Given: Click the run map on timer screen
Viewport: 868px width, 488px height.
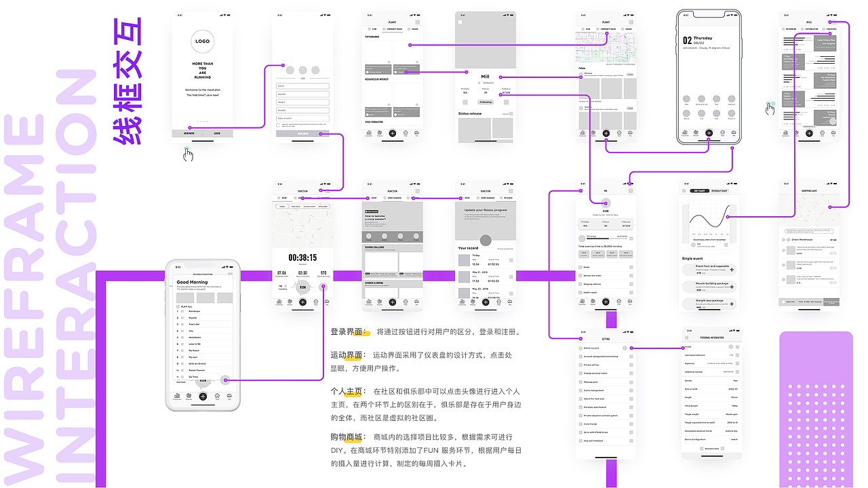Looking at the screenshot, I should [303, 224].
